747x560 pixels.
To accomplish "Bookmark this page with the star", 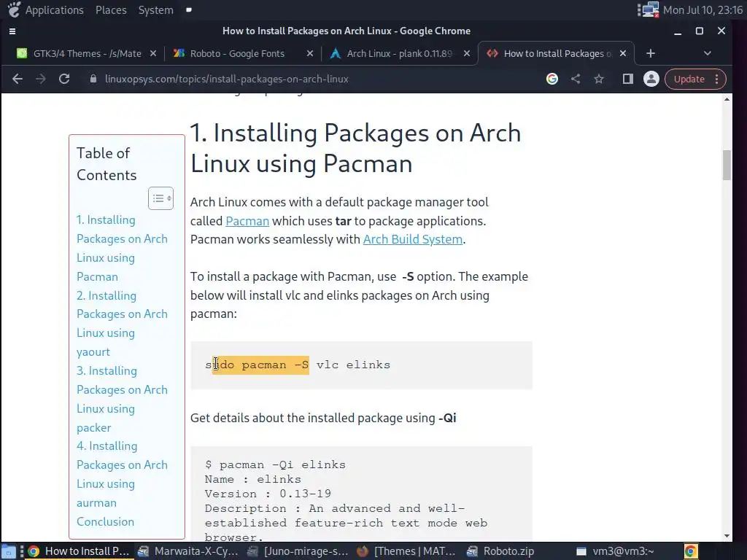I will [599, 79].
